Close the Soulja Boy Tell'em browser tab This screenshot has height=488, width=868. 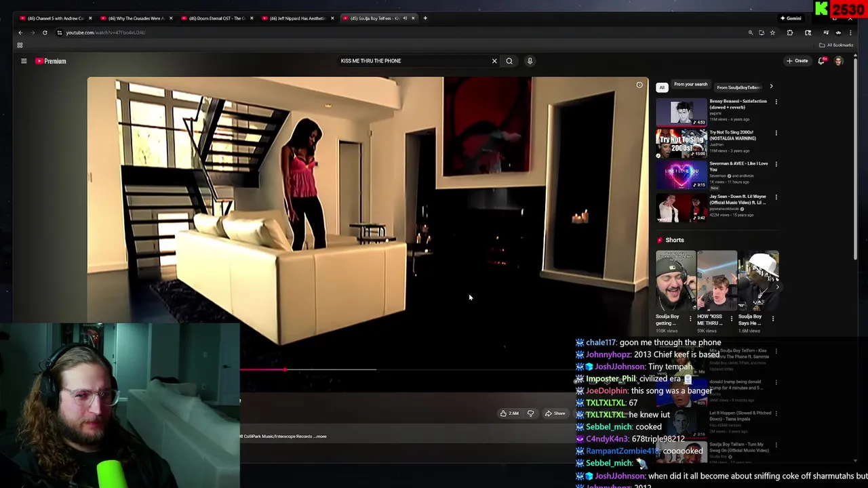[413, 18]
